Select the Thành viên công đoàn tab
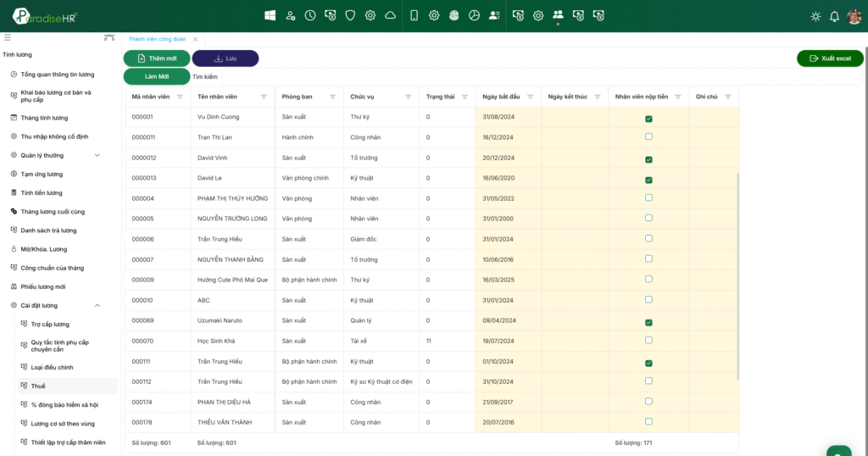The width and height of the screenshot is (868, 456). tap(157, 39)
